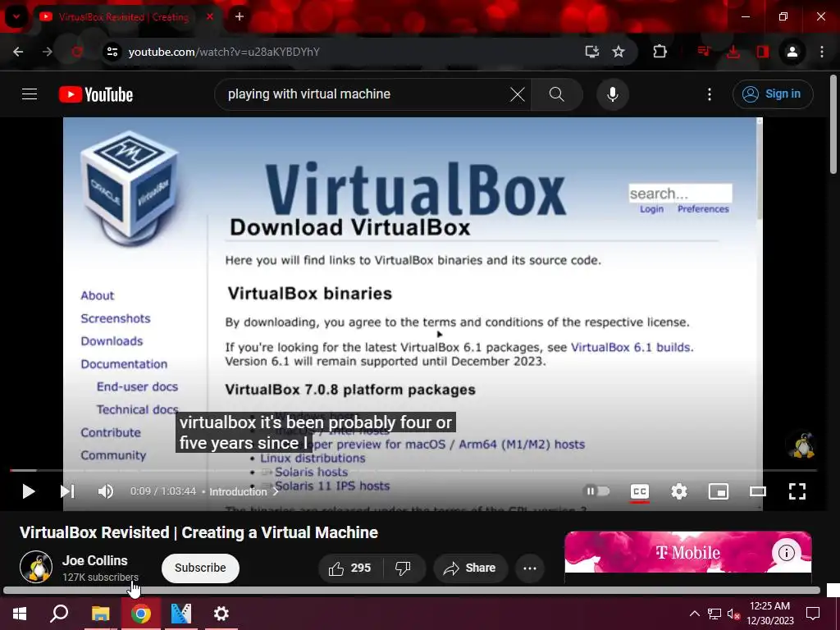This screenshot has height=630, width=840.
Task: Open the taskbar clock and date
Action: [x=769, y=614]
